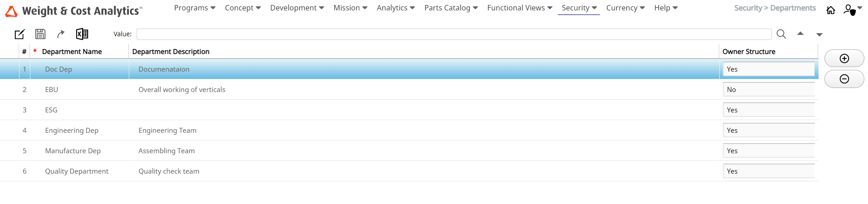Open the Owner Structure dropdown for EBU
The image size is (868, 204).
pyautogui.click(x=768, y=90)
